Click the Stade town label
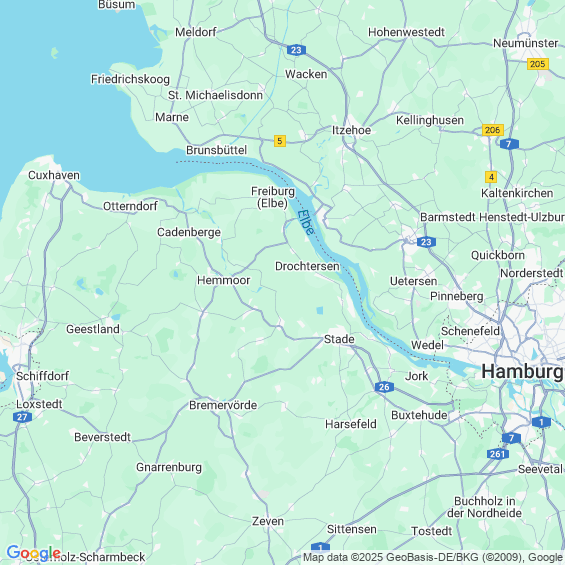 (339, 339)
